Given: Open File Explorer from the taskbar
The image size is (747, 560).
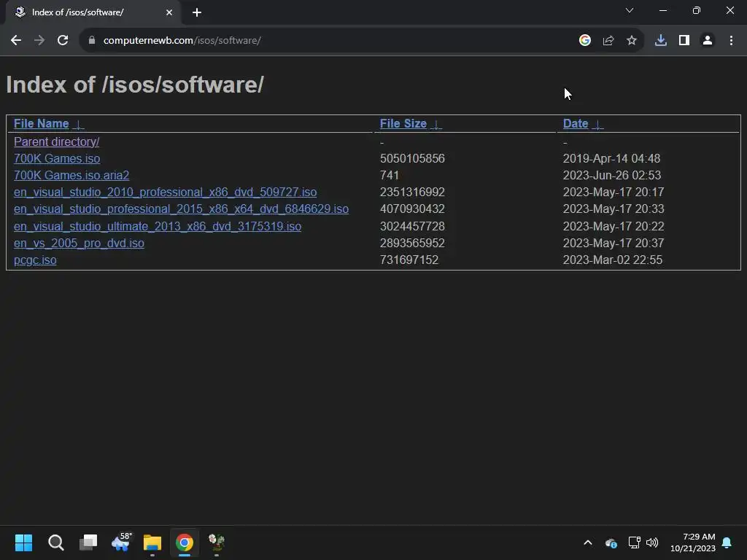Looking at the screenshot, I should 152,542.
